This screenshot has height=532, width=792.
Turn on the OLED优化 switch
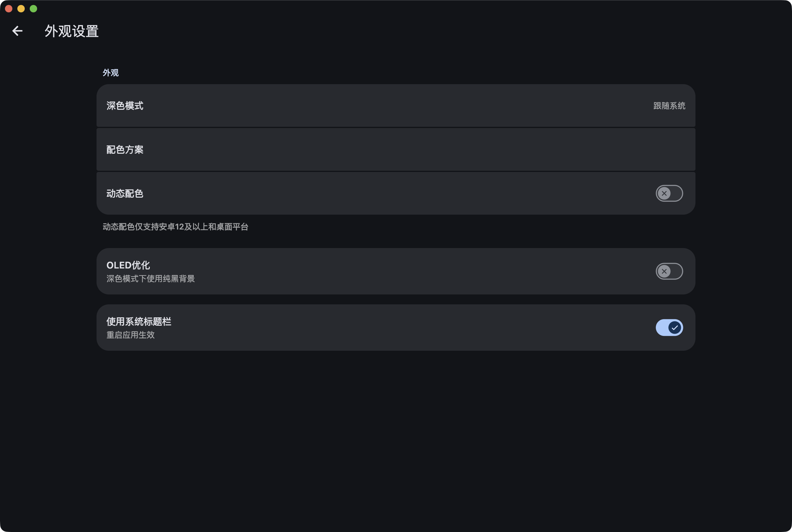click(669, 271)
